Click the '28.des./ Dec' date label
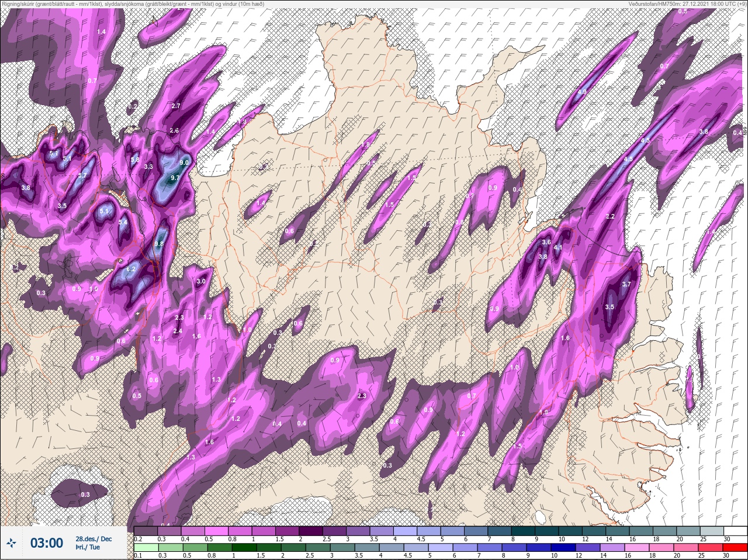Screen dimensions: 748x560 (x=93, y=538)
